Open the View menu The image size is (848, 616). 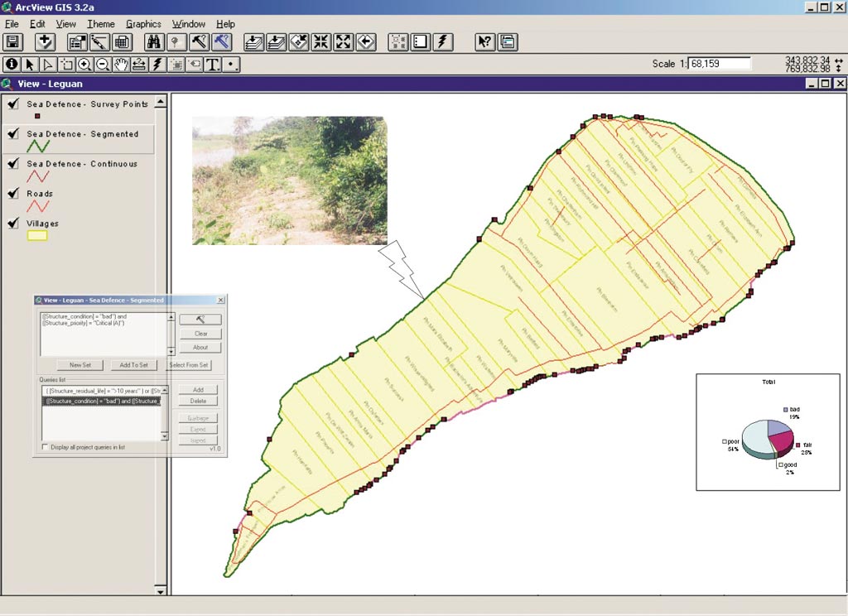click(x=66, y=24)
